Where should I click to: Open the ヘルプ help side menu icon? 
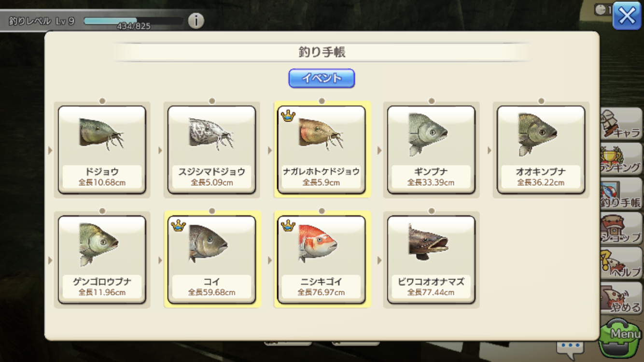click(x=622, y=263)
